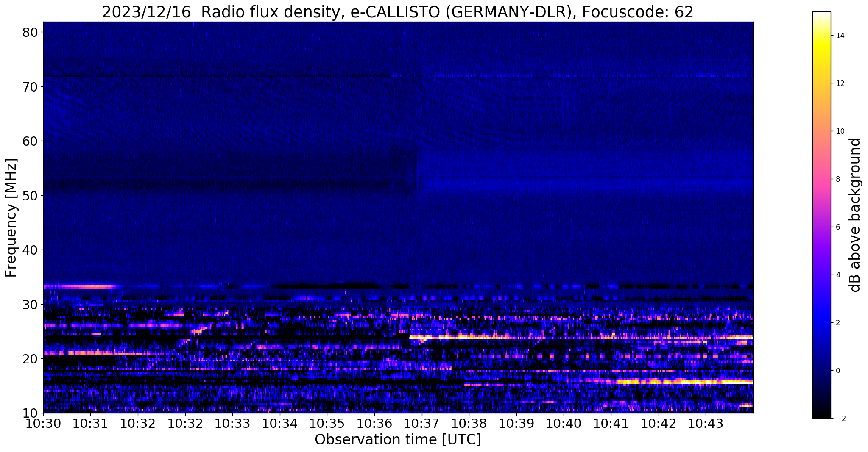Click the plot title mentioning e-CALLISTO GERMANY-DLR

click(398, 12)
